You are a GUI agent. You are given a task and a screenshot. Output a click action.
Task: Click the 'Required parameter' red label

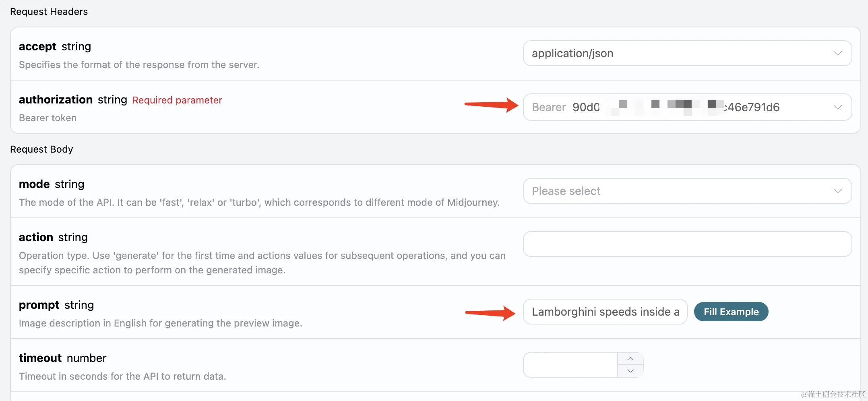tap(177, 100)
